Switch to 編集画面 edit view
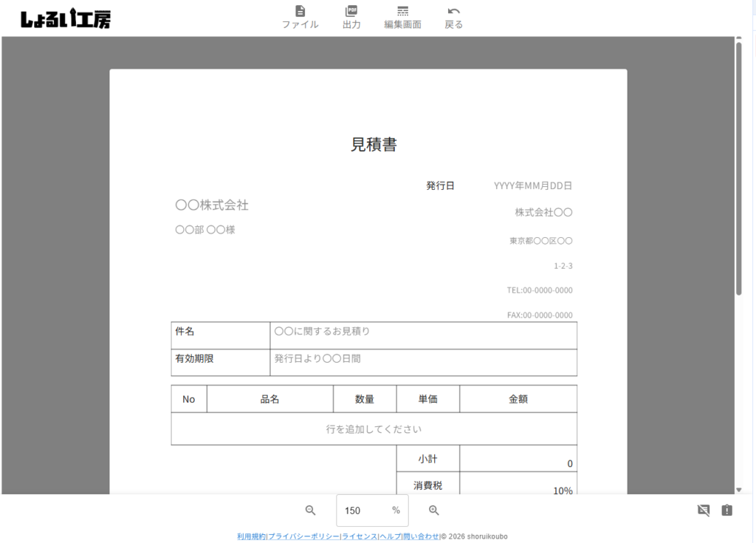 coord(402,17)
